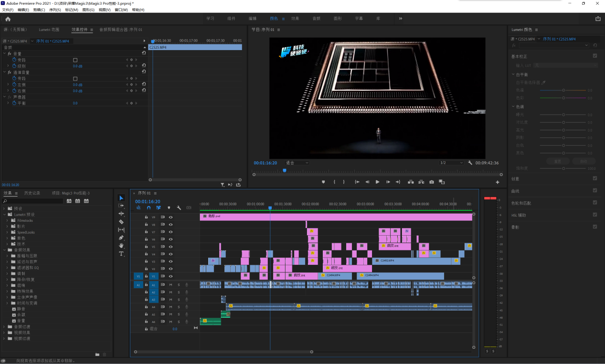Expand 预设 folder in Effects panel
The height and width of the screenshot is (364, 605).
pos(4,208)
